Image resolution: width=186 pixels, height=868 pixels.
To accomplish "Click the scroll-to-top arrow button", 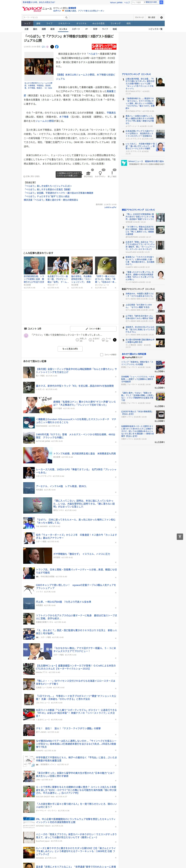I will [180, 537].
